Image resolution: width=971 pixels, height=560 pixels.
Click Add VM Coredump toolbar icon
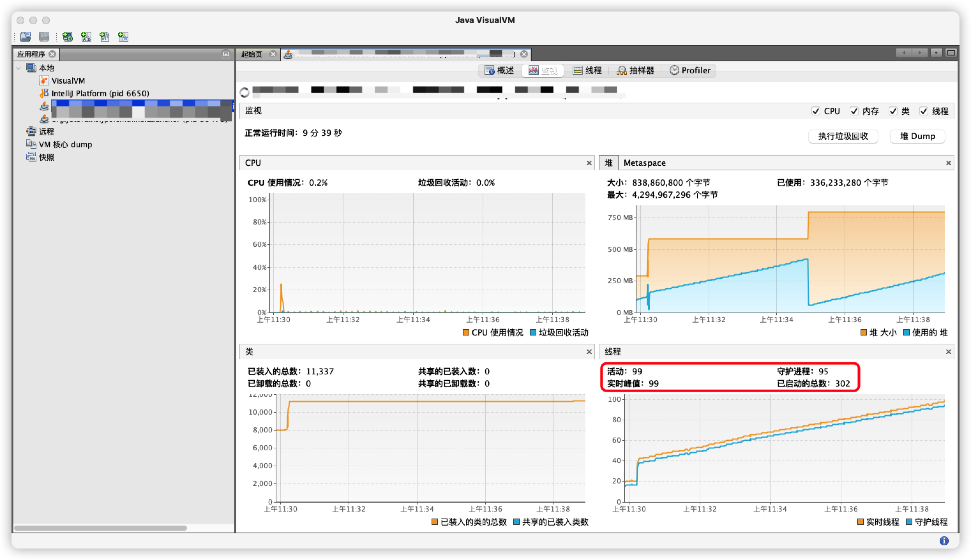(104, 37)
